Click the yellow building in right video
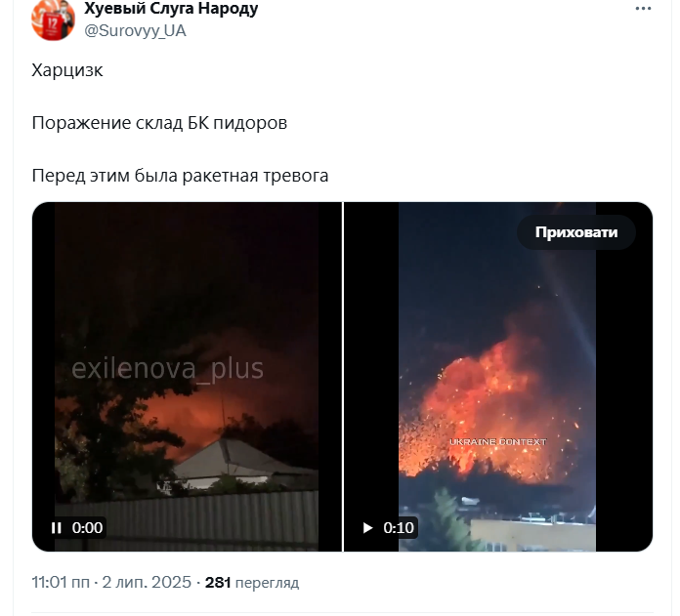 coord(532,535)
